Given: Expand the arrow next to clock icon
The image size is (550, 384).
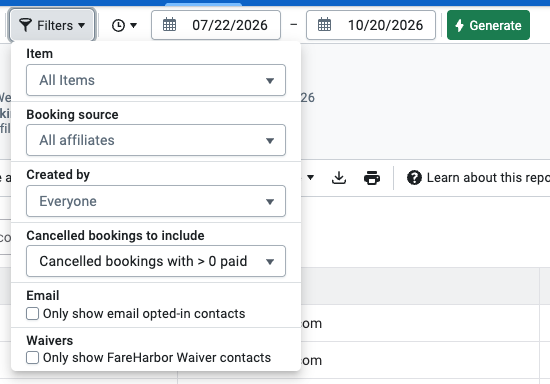Looking at the screenshot, I should 134,25.
